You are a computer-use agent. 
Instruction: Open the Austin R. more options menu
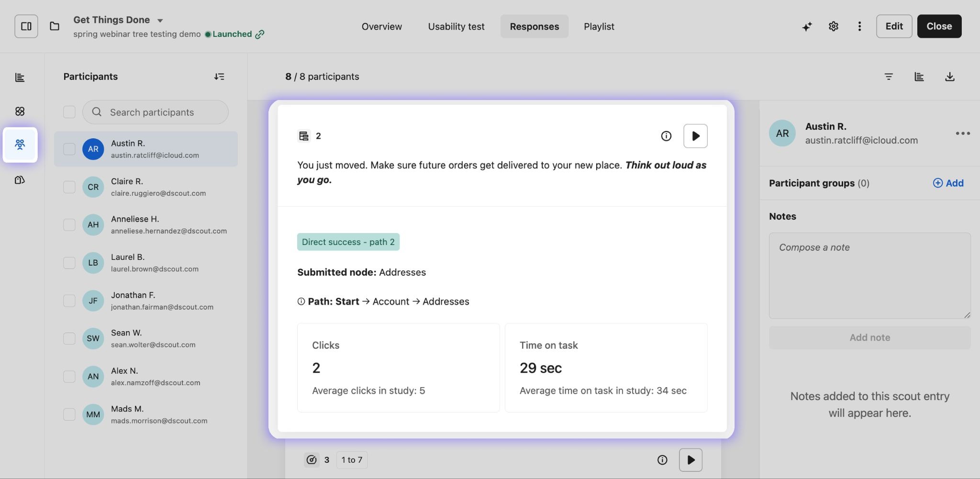(x=962, y=134)
